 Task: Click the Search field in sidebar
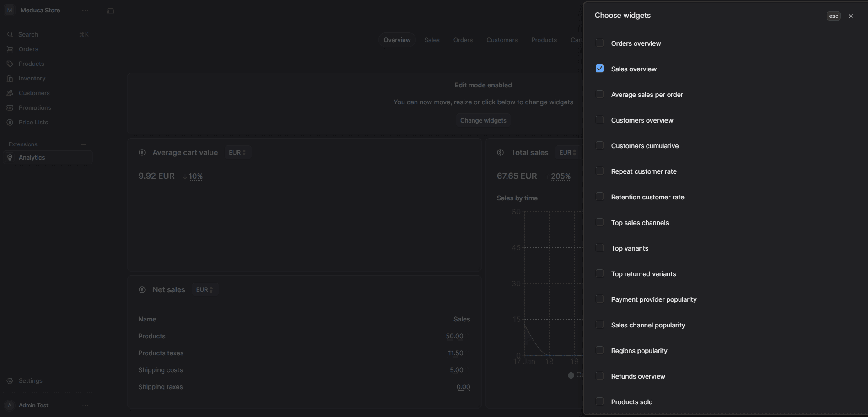coord(46,35)
